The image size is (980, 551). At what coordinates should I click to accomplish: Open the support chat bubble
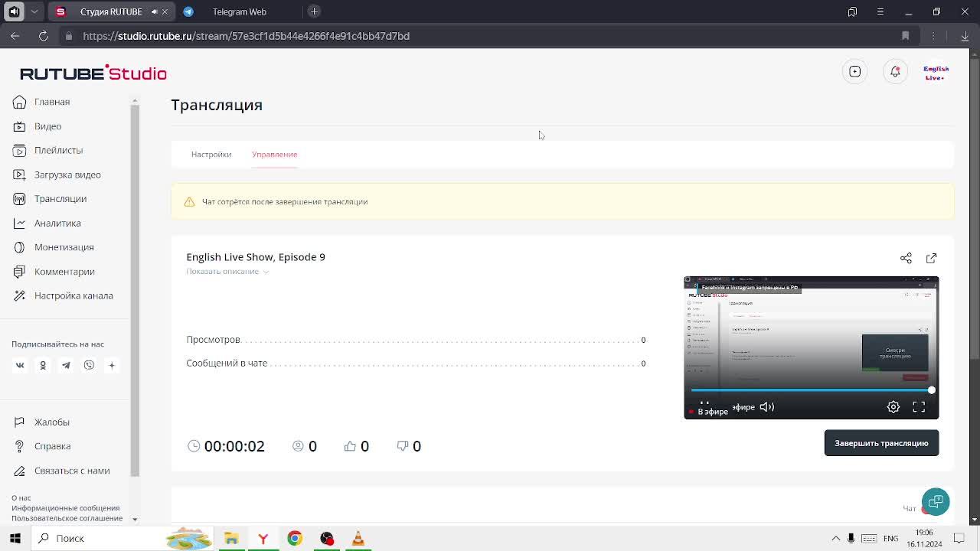tap(936, 502)
